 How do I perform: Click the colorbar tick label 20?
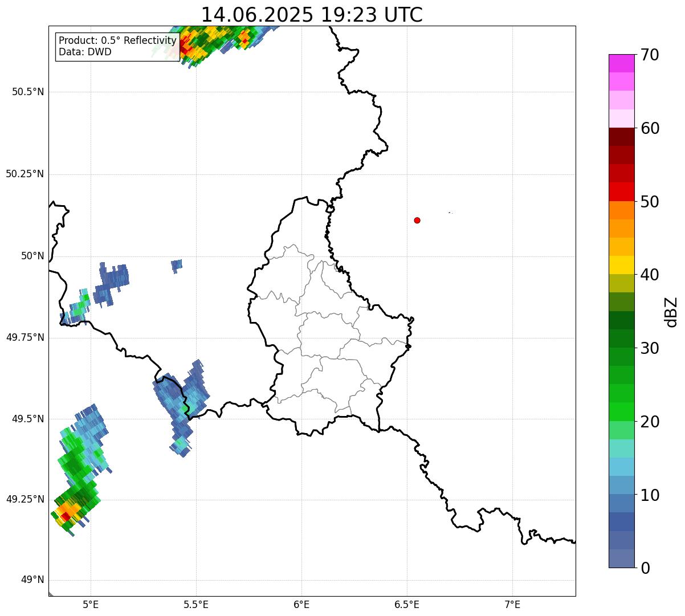650,422
